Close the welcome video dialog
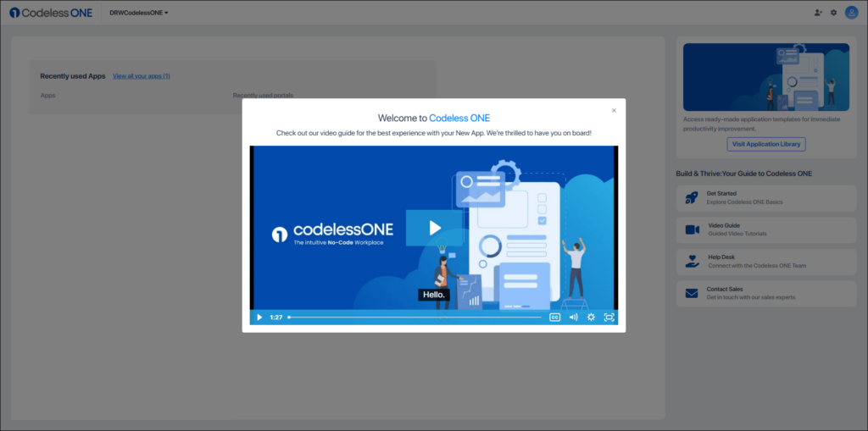 [614, 110]
